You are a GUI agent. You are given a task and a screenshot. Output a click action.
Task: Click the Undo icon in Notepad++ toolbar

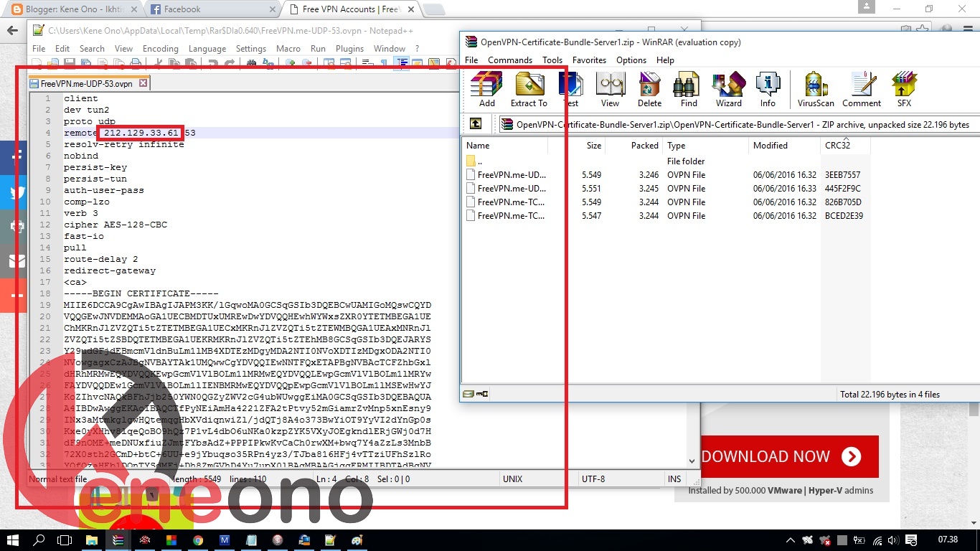pyautogui.click(x=213, y=62)
